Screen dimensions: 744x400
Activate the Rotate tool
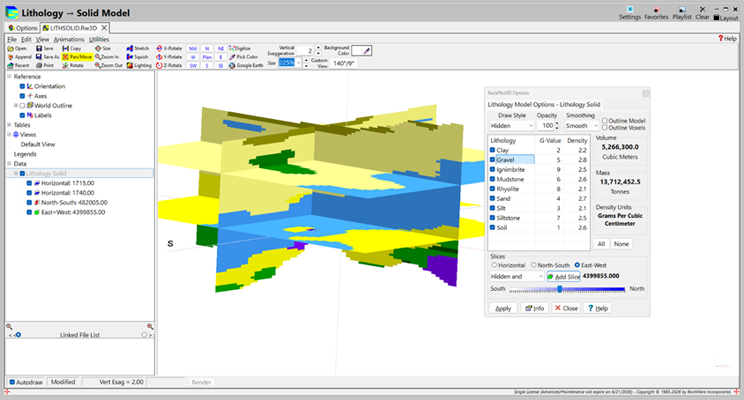[73, 65]
